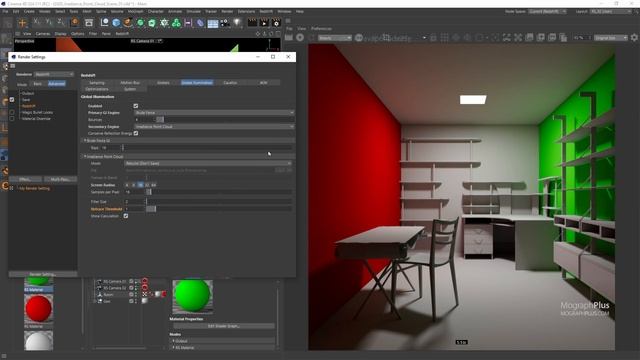Image resolution: width=640 pixels, height=360 pixels.
Task: Select My Render Setting entry
Action: (x=34, y=189)
